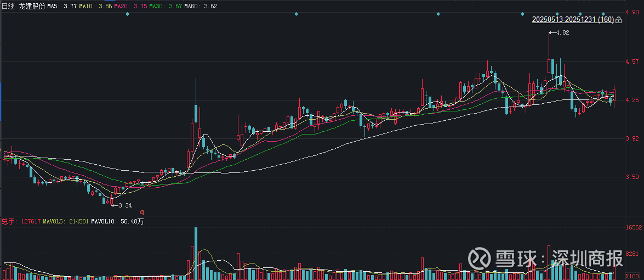Open the 20250513-20251231 (160) date range link
This screenshot has height=280, width=644.
pyautogui.click(x=573, y=19)
